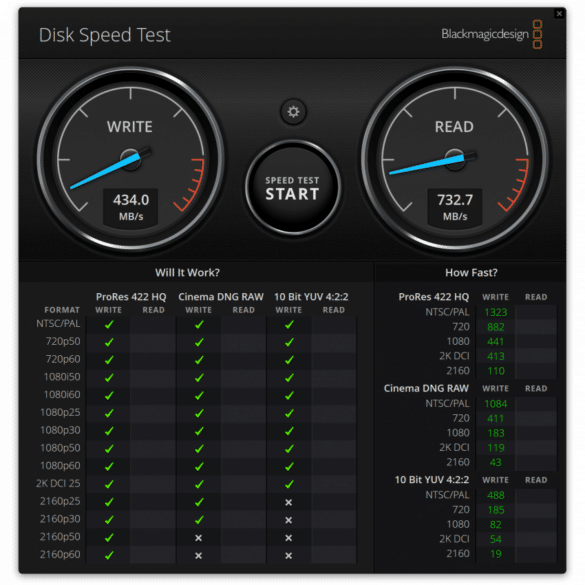Click Cinema DNG RAW write X mark for 2160p60
Viewport: 585px width, 585px height.
198,556
